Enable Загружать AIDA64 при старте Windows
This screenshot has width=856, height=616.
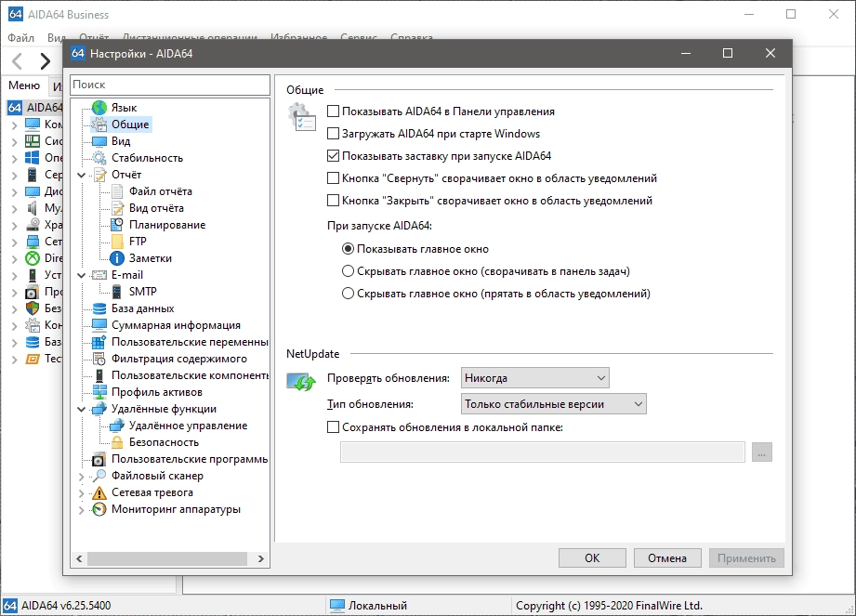333,134
